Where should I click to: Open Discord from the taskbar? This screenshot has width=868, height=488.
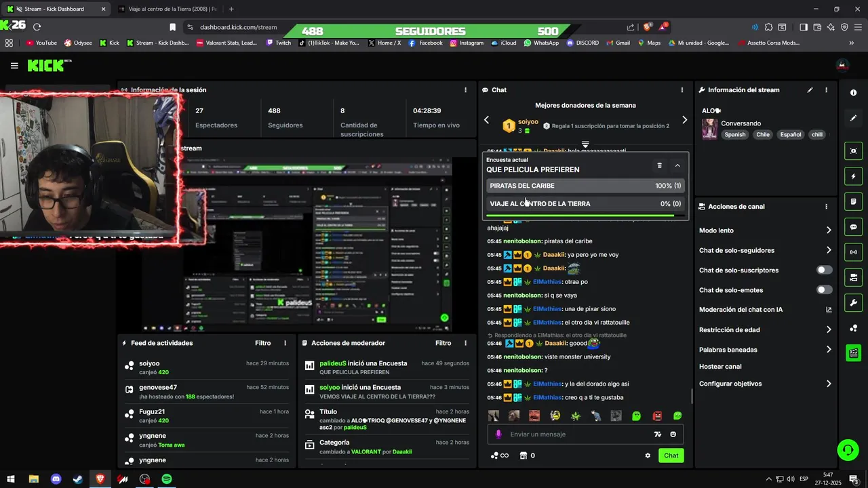coord(56,479)
